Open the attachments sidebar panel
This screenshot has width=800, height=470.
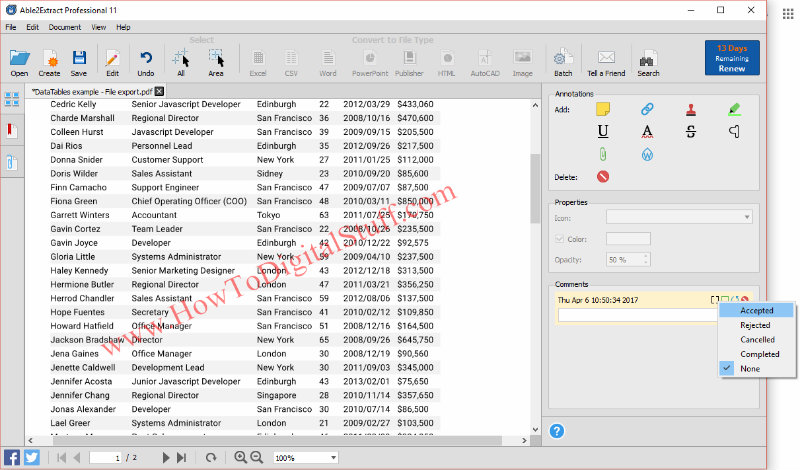[x=12, y=163]
